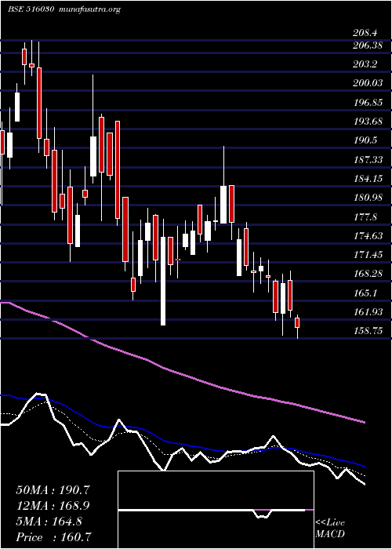Click the 168.28 price axis label
This screenshot has height=549, width=392.
tap(368, 274)
